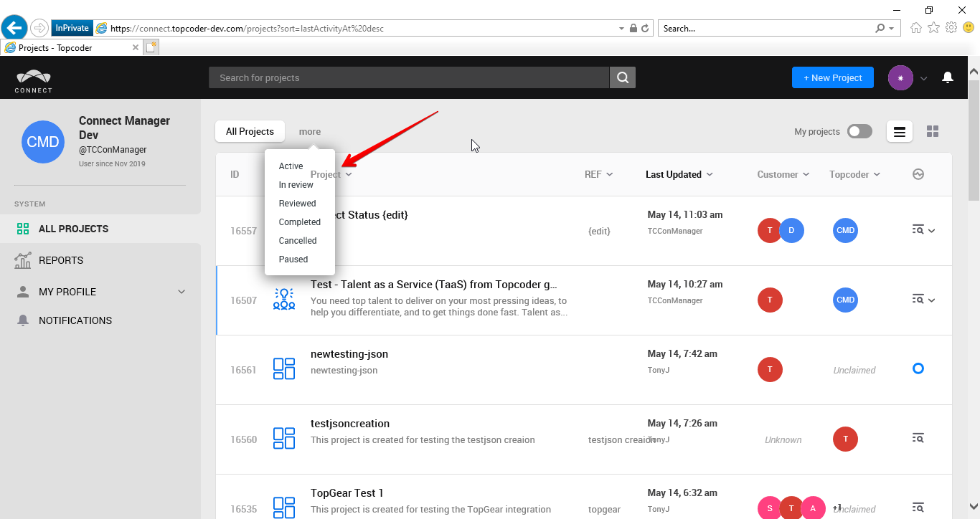Open status dropdown for project 16507
This screenshot has height=519, width=980.
932,300
